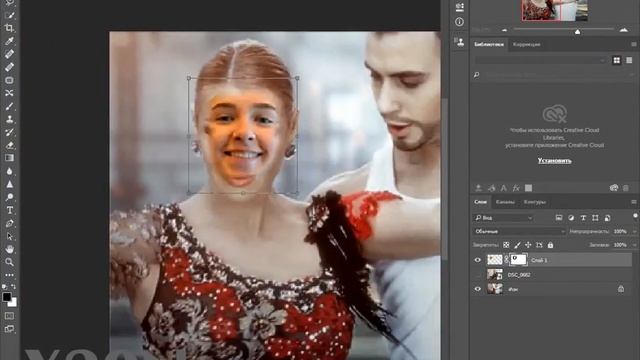Click the Navigator zoom slider handle
The height and width of the screenshot is (360, 640).
(577, 31)
